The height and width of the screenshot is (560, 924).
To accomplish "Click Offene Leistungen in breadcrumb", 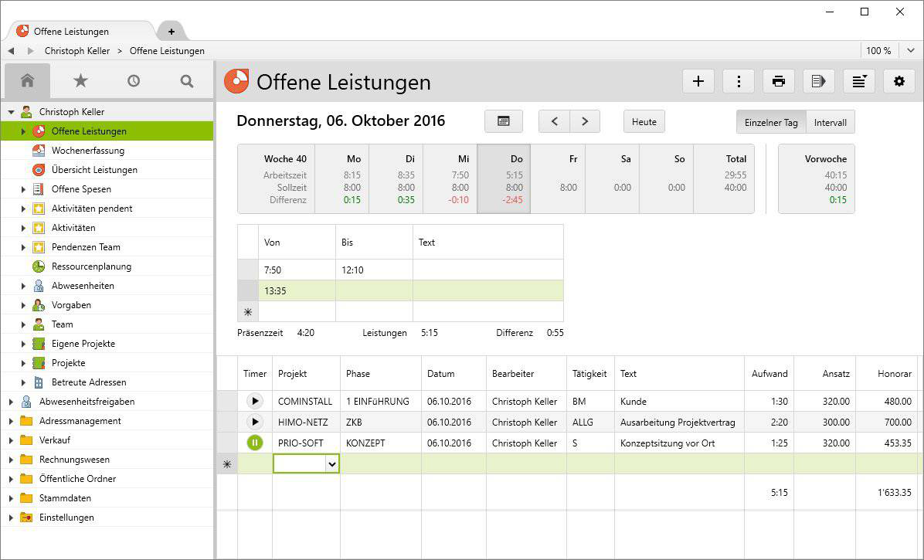I will [167, 51].
